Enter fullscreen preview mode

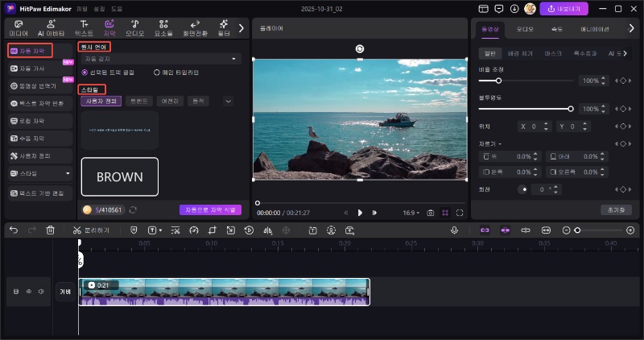point(460,213)
